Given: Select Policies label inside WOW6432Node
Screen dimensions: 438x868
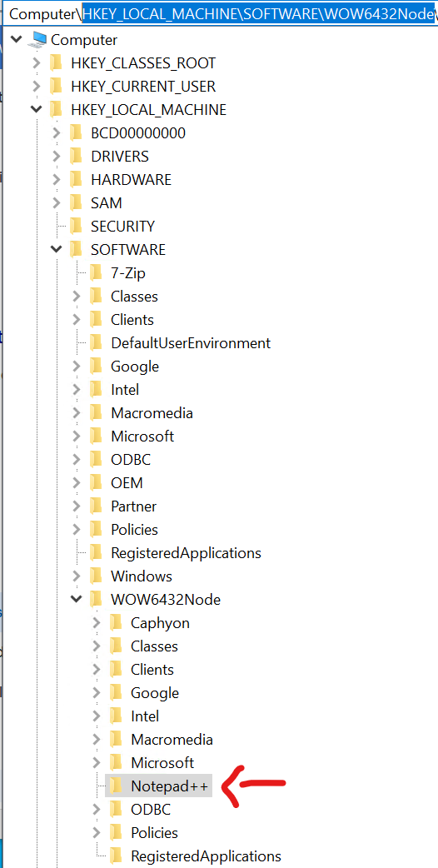Looking at the screenshot, I should 154,832.
